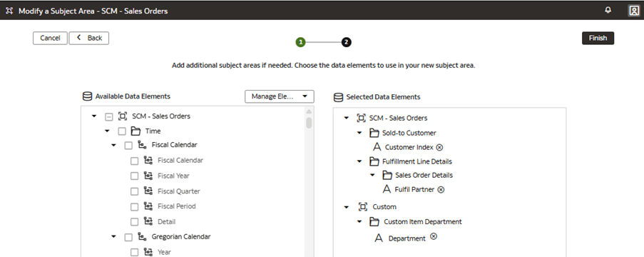Remove Fulfil Partner with its X icon
Screen dimensions: 644x257
tap(441, 190)
